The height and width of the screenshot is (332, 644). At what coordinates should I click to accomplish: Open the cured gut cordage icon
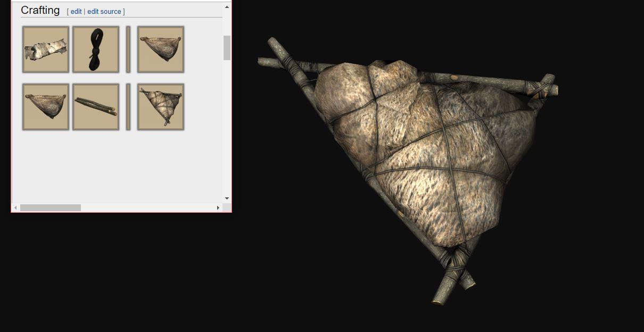click(96, 49)
